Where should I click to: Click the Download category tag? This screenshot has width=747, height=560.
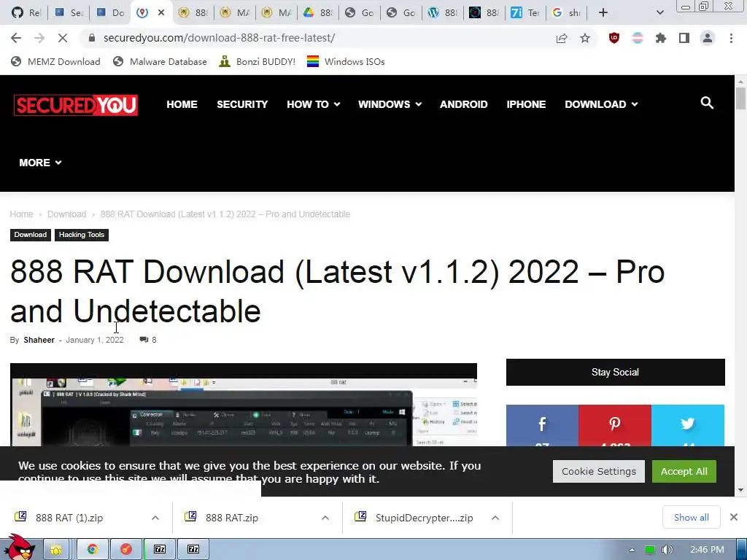pyautogui.click(x=31, y=235)
